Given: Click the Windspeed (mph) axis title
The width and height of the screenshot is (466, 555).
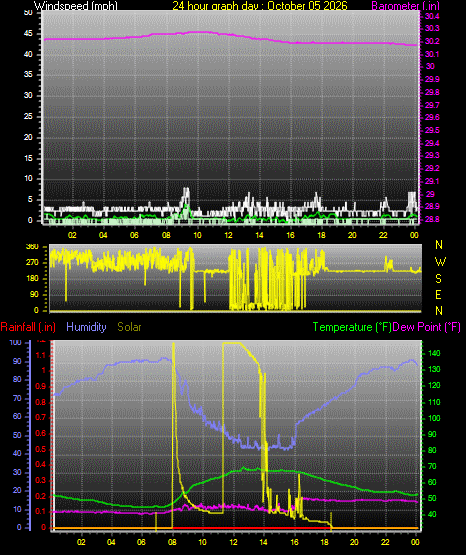Looking at the screenshot, I should [76, 6].
